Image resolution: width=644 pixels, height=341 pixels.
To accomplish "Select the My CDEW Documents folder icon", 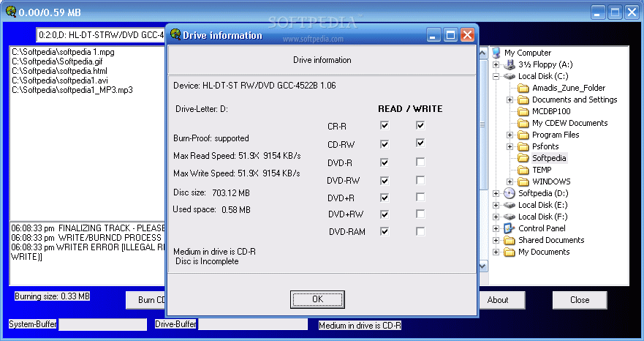I will [523, 123].
